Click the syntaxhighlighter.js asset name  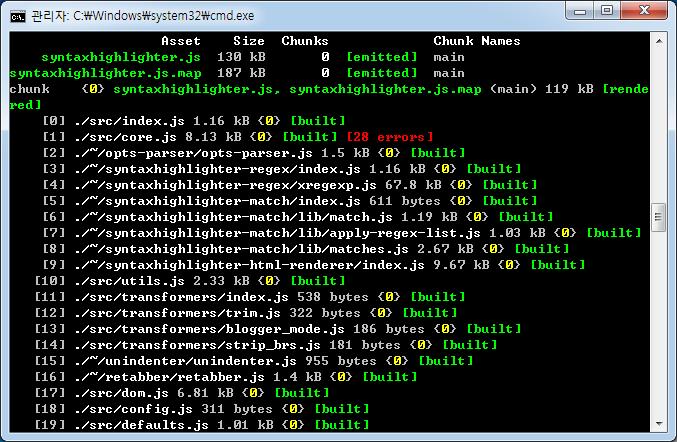point(121,57)
